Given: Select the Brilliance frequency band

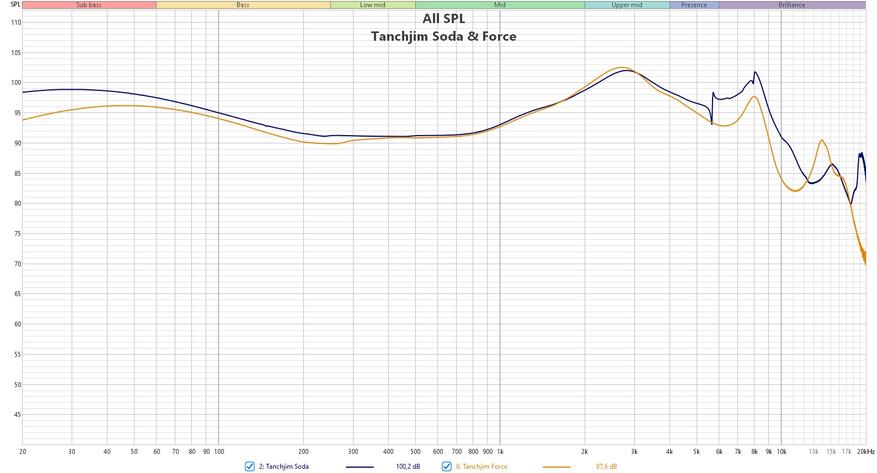Looking at the screenshot, I should click(x=792, y=5).
